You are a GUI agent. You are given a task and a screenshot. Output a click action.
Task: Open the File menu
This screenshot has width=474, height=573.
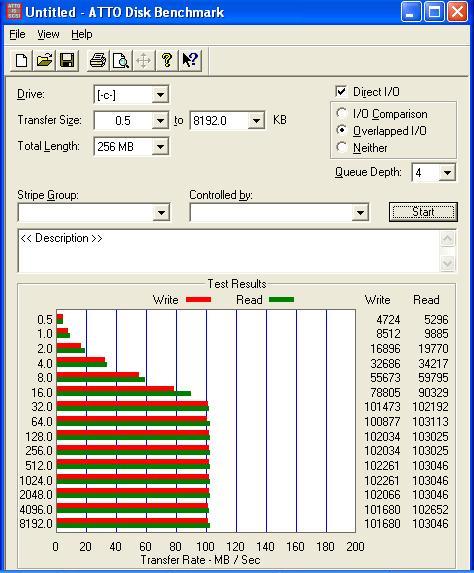[17, 34]
